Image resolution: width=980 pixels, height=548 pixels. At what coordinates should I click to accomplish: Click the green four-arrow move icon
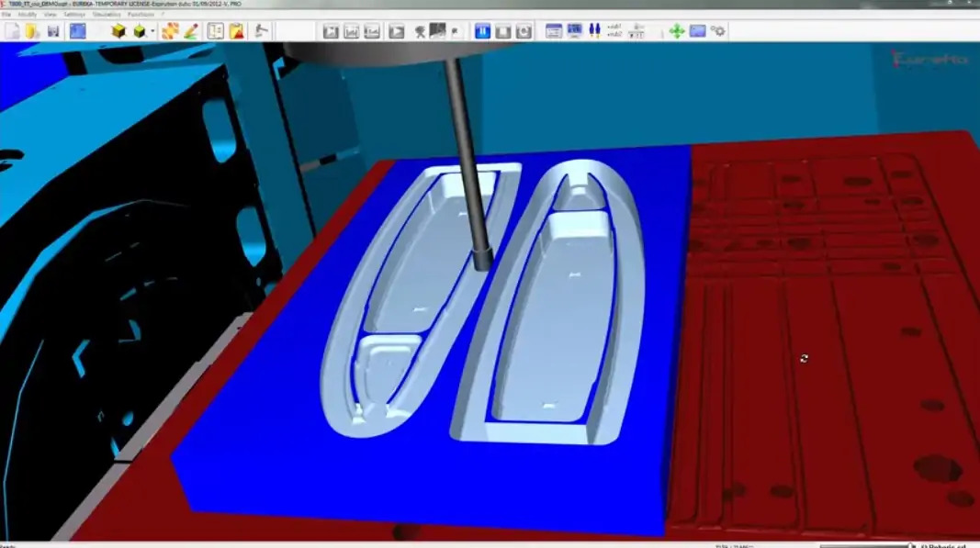[677, 30]
